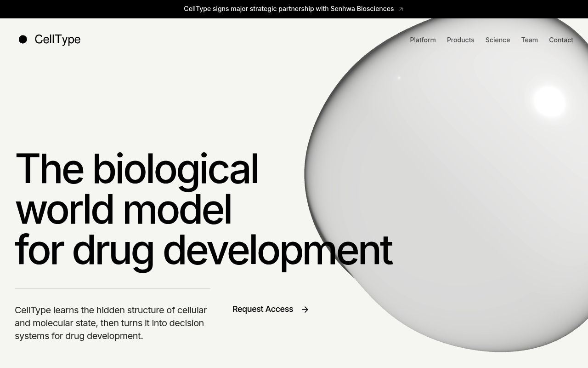Viewport: 588px width, 368px height.
Task: Open the Products navigation item
Action: [460, 40]
